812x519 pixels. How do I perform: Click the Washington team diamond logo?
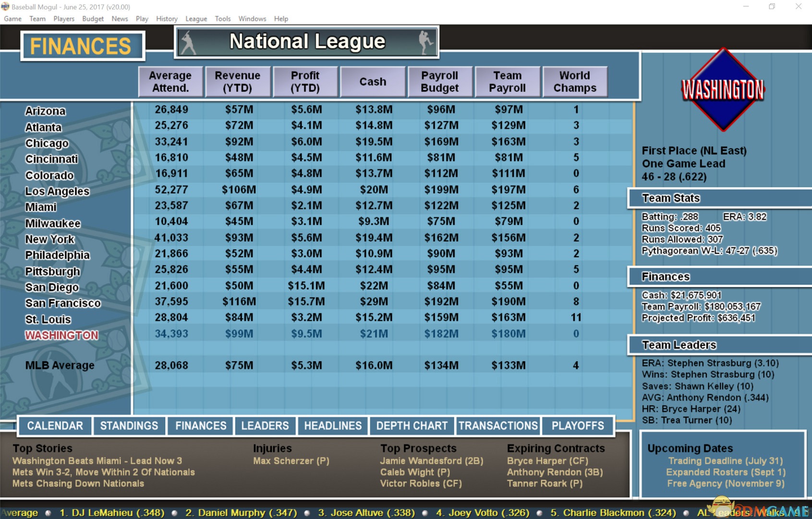click(x=723, y=89)
